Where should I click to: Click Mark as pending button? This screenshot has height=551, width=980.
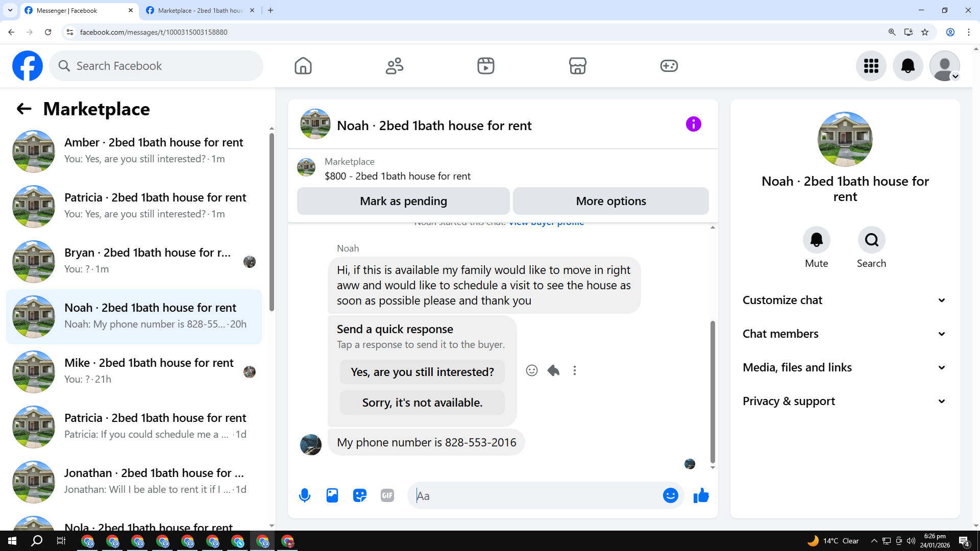click(403, 201)
